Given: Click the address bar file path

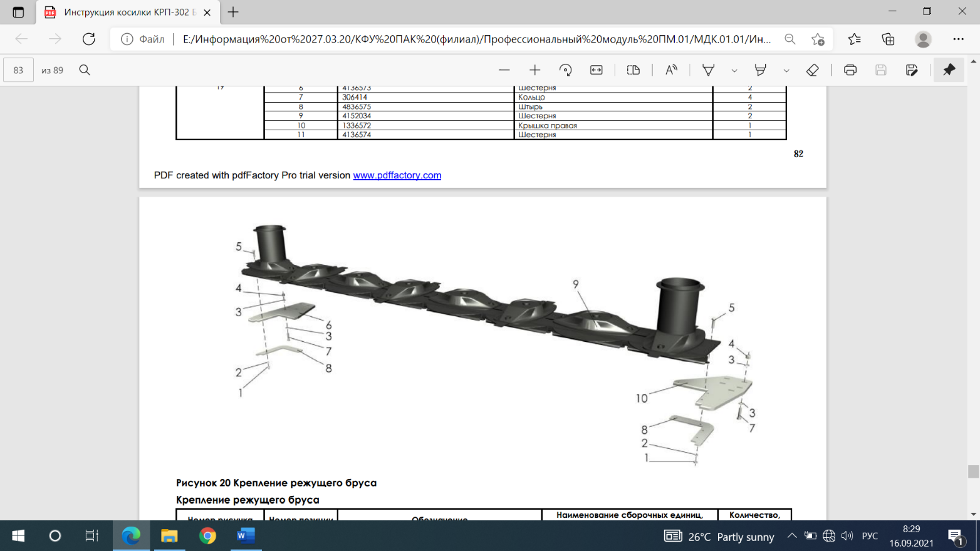Looking at the screenshot, I should pyautogui.click(x=476, y=39).
